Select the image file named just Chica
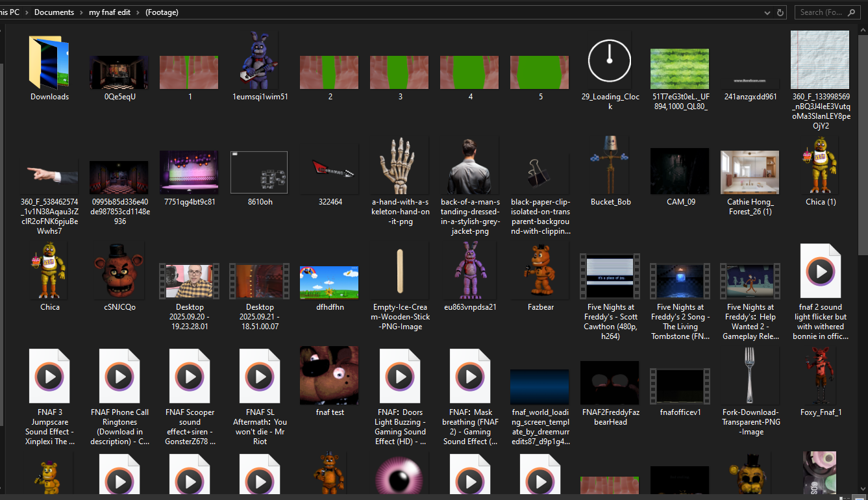 [49, 271]
